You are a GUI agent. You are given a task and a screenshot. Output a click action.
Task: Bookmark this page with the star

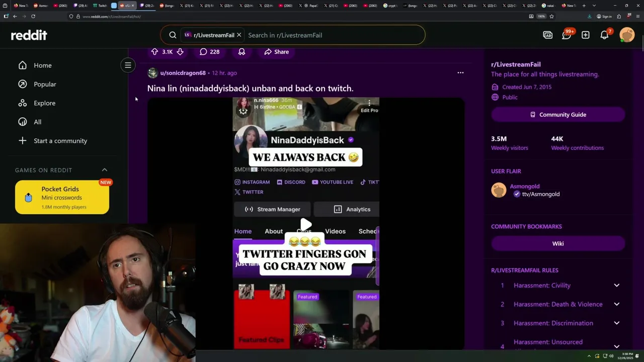pos(551,16)
